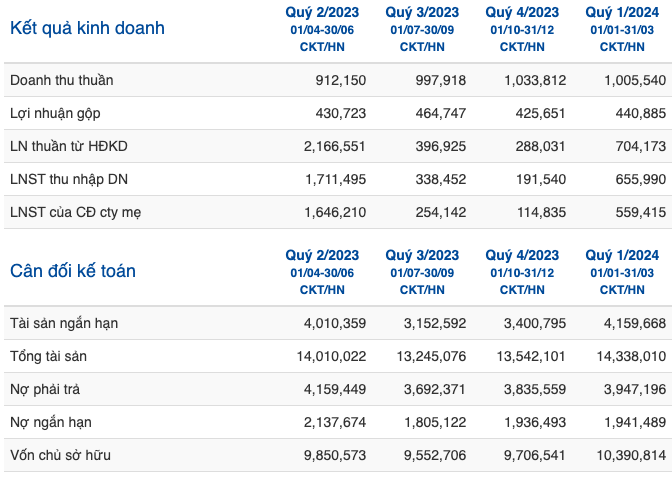Click the value 191,540 in LNST thu nhập DN
Image resolution: width=672 pixels, height=477 pixels.
click(541, 179)
